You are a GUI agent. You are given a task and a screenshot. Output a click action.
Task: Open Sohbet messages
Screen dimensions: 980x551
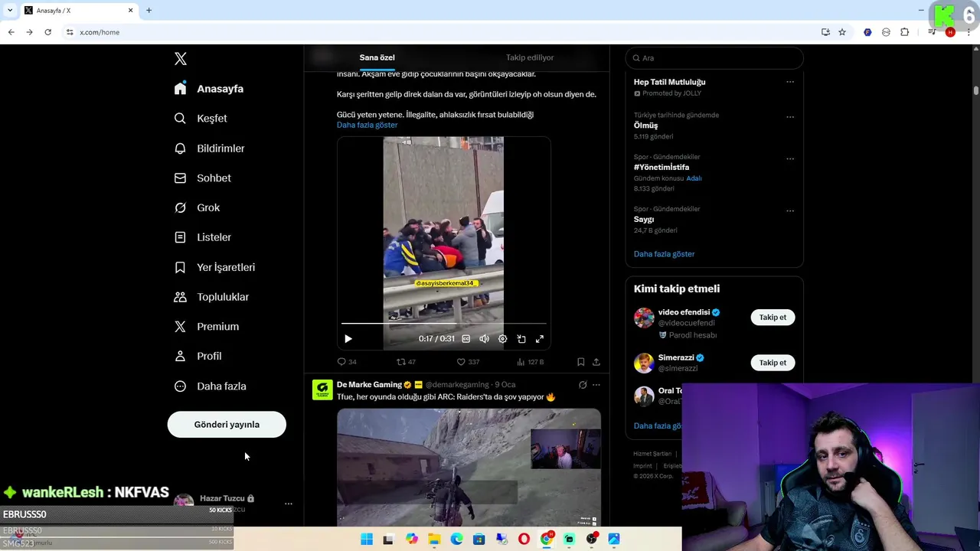click(x=203, y=178)
